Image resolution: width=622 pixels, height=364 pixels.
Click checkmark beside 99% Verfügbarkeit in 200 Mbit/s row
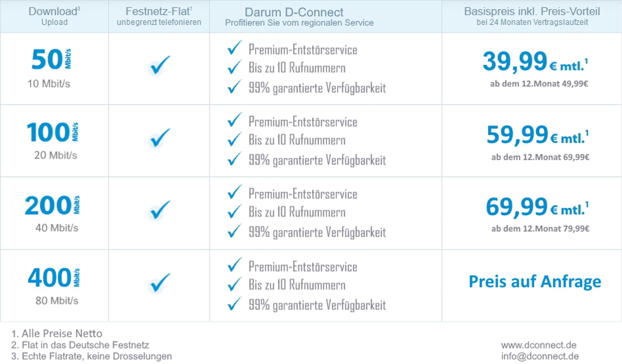[234, 231]
